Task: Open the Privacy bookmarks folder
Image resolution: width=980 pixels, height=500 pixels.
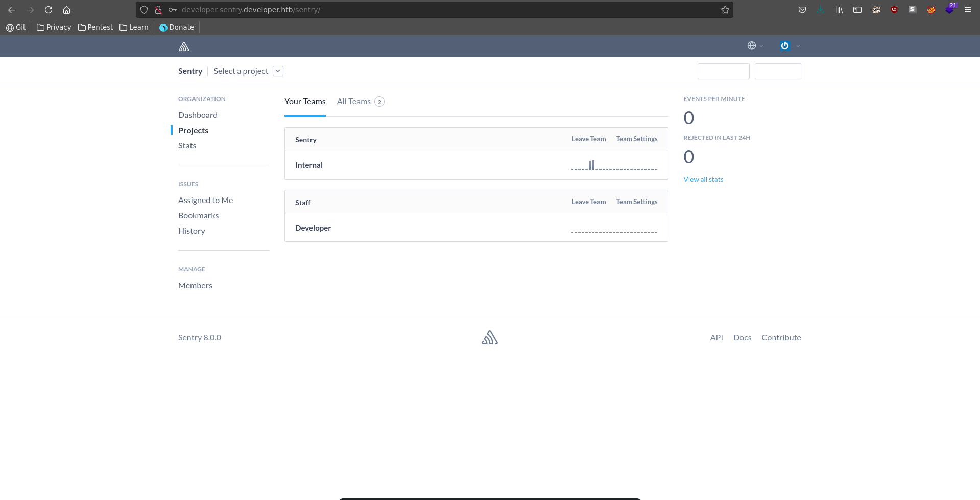Action: coord(54,27)
